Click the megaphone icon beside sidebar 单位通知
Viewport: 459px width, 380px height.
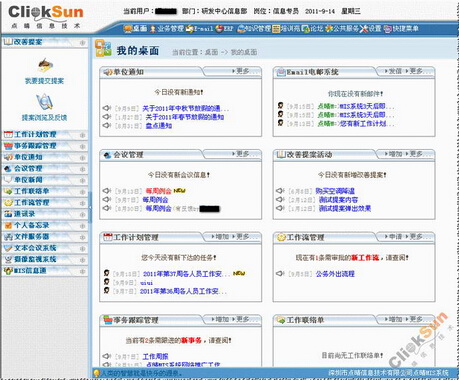click(x=8, y=157)
